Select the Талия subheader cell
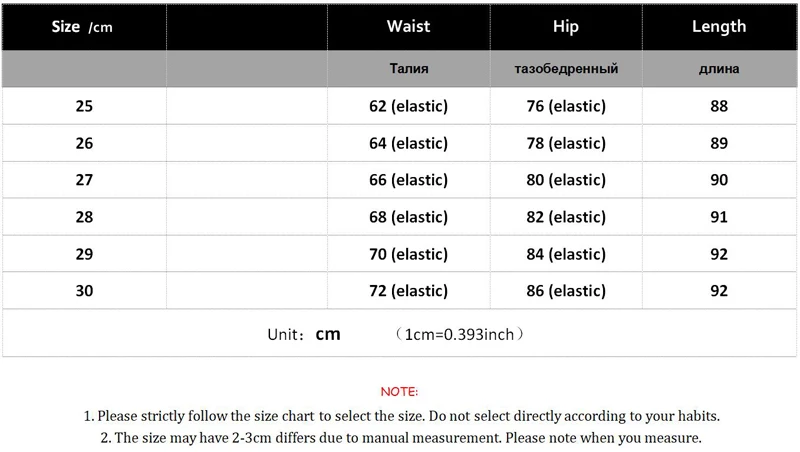This screenshot has width=800, height=452. (409, 68)
